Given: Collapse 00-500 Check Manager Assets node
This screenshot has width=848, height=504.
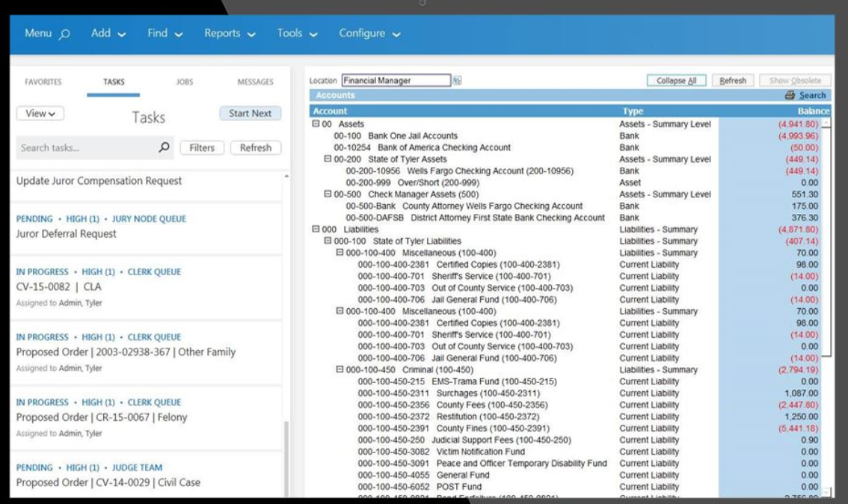Looking at the screenshot, I should pyautogui.click(x=328, y=194).
